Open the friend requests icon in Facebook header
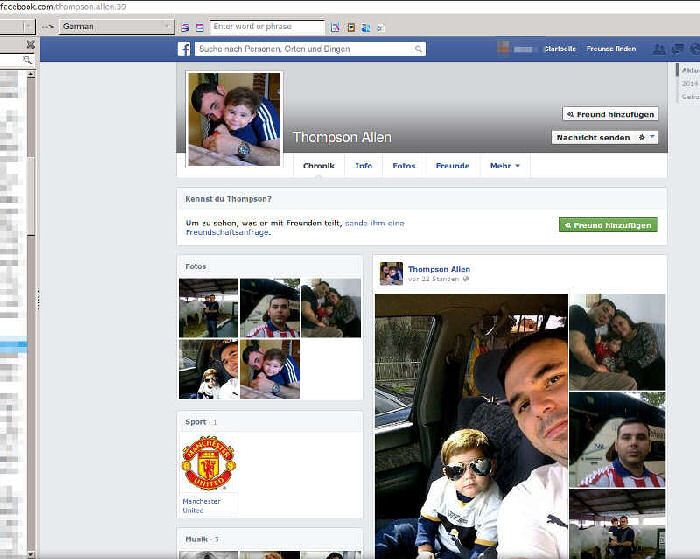 click(659, 49)
